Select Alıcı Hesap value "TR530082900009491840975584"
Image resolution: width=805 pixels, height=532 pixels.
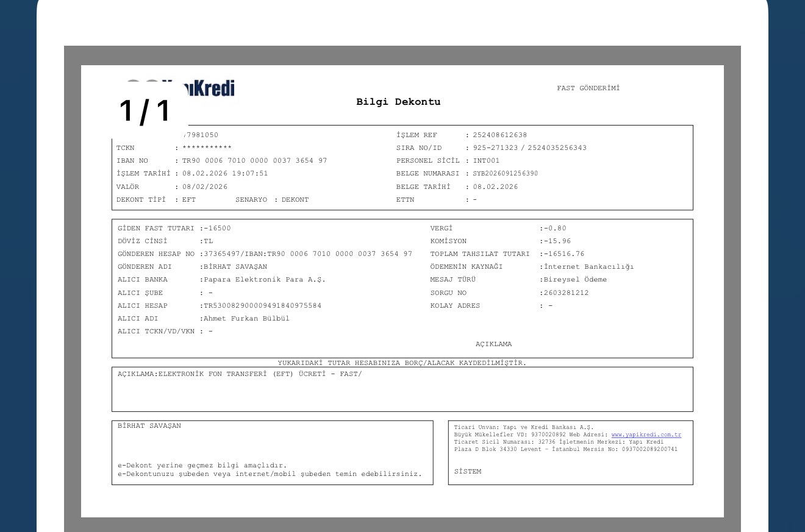[262, 306]
